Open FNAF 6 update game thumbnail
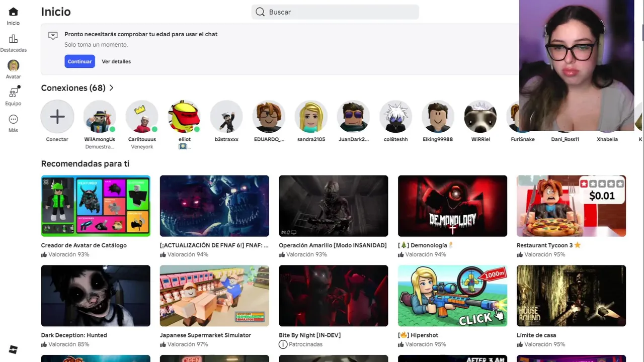Viewport: 644px width, 362px height. click(x=214, y=206)
